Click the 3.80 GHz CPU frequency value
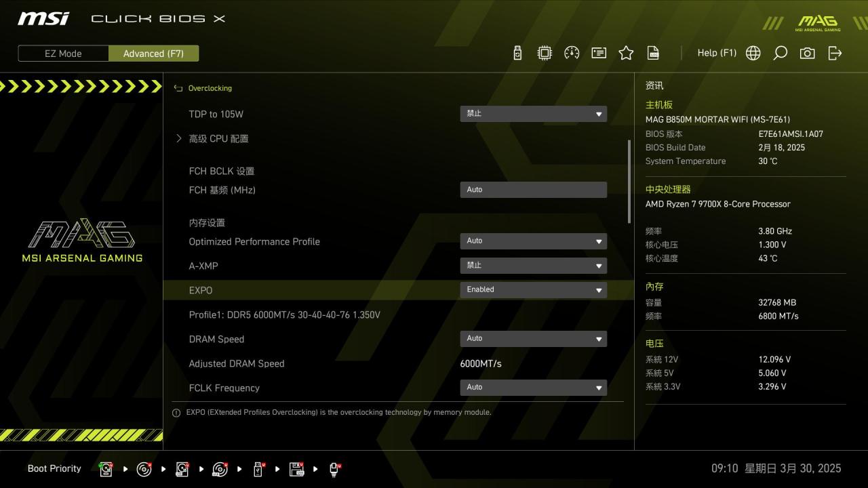This screenshot has height=488, width=868. point(775,231)
